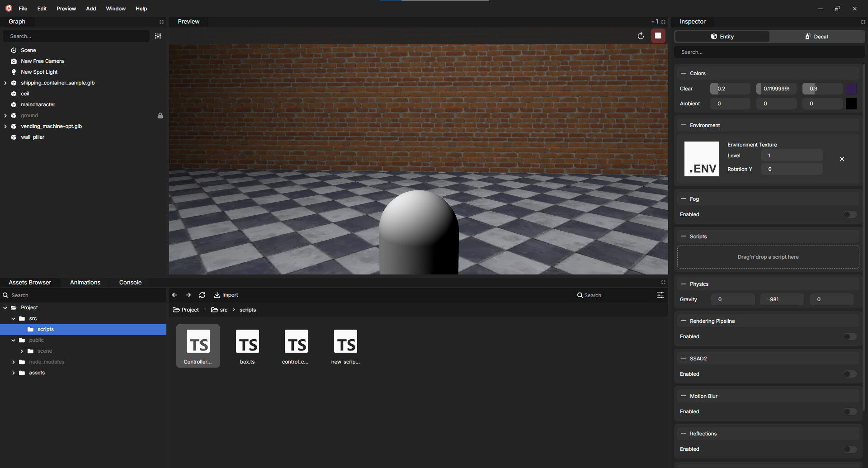Image resolution: width=868 pixels, height=468 pixels.
Task: Switch to the Console tab
Action: point(130,282)
